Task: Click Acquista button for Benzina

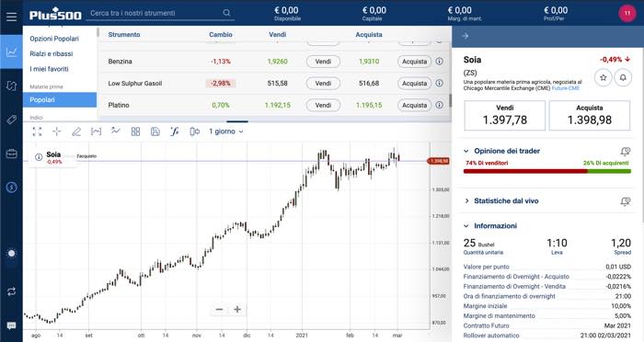Action: pos(414,62)
